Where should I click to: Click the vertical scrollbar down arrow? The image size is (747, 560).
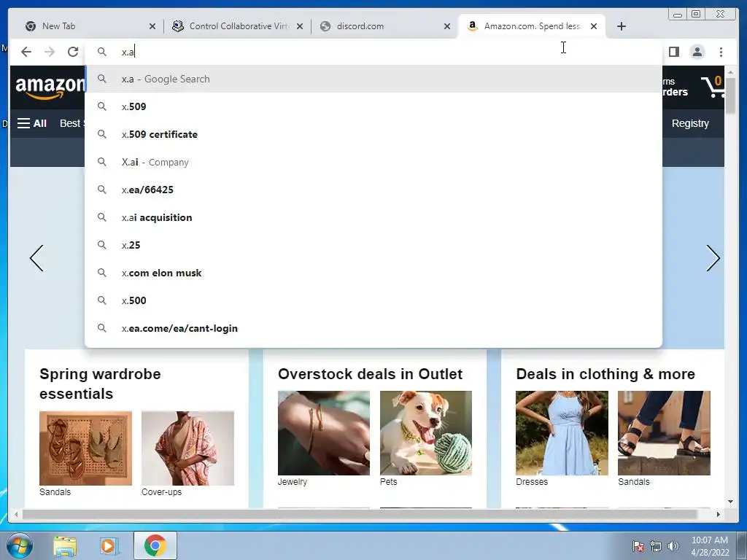(x=730, y=502)
